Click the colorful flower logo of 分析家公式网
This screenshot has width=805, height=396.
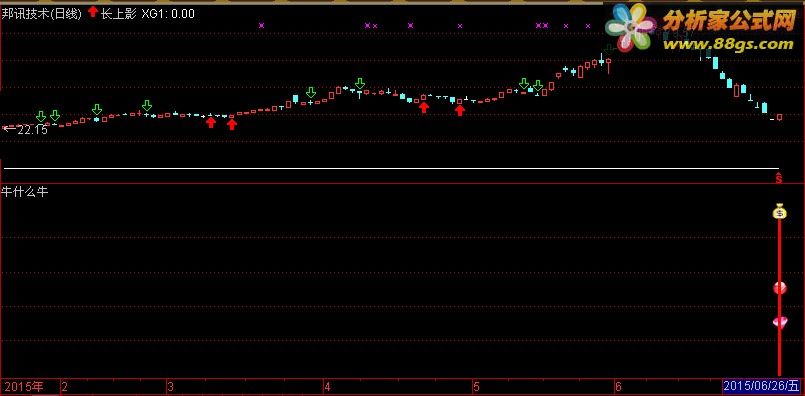coord(630,28)
